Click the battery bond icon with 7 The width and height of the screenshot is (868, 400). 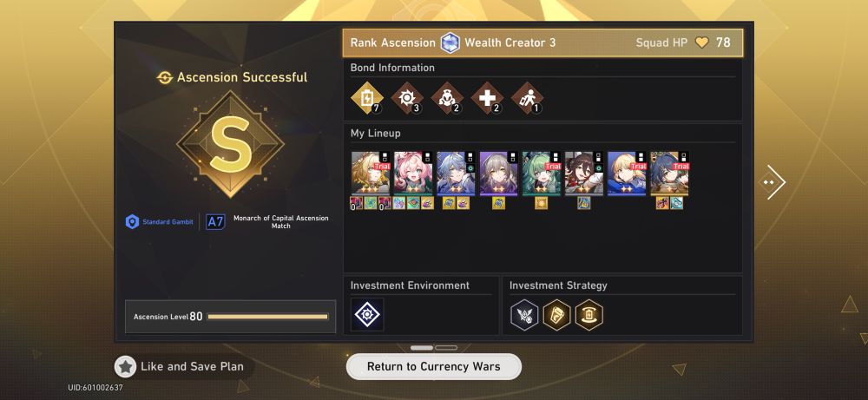click(x=367, y=98)
